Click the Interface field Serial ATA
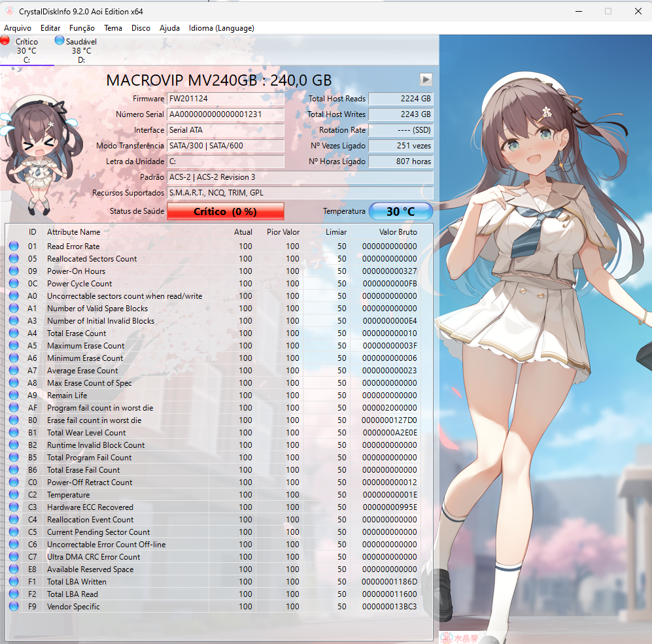 tap(226, 130)
